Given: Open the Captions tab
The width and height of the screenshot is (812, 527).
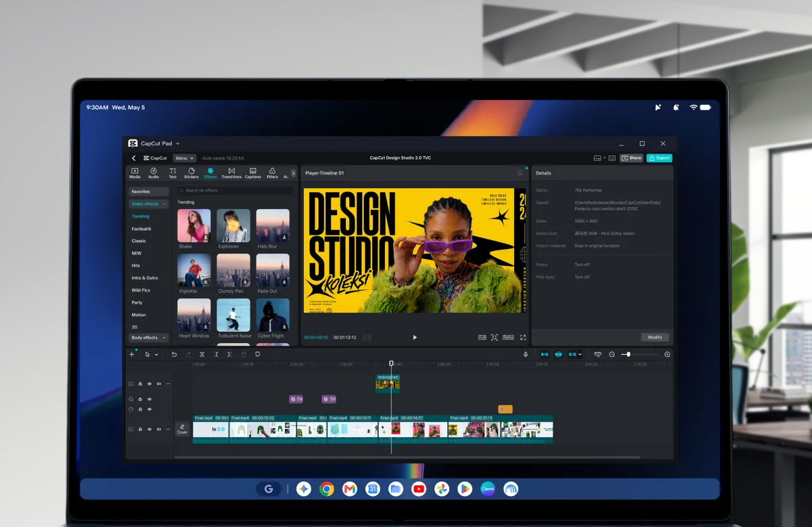Looking at the screenshot, I should [253, 173].
